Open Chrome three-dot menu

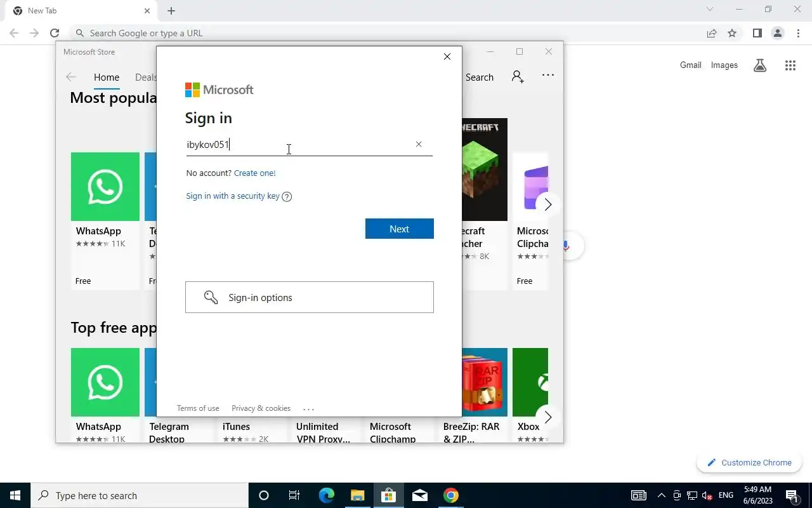(798, 33)
